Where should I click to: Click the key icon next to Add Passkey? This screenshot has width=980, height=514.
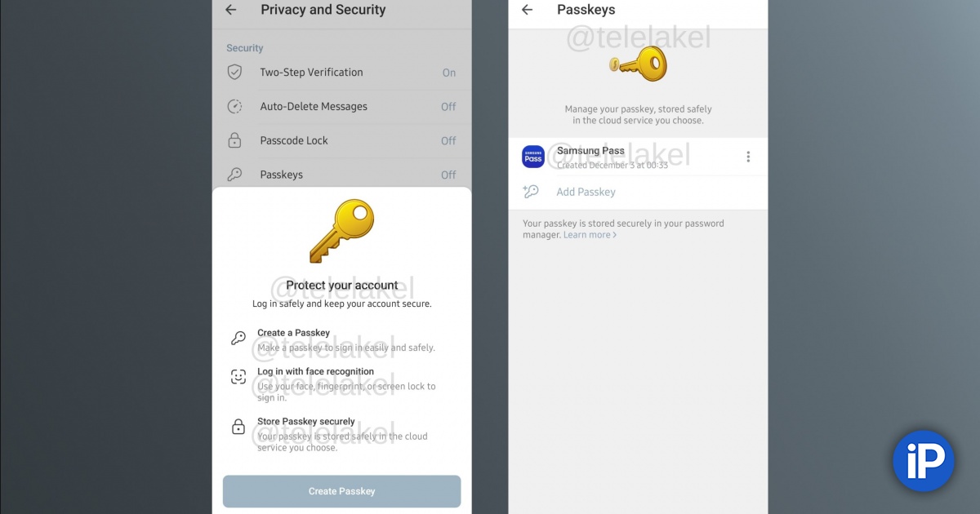click(532, 192)
